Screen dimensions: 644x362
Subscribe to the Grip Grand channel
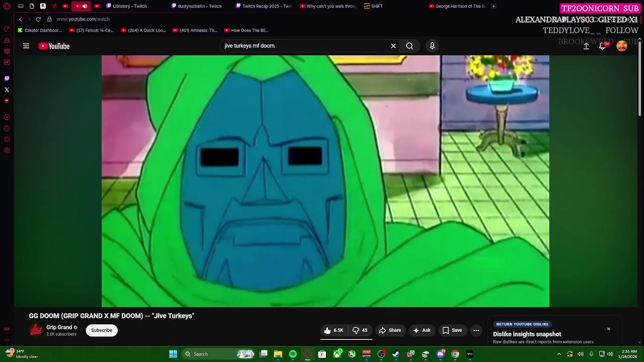pos(102,330)
